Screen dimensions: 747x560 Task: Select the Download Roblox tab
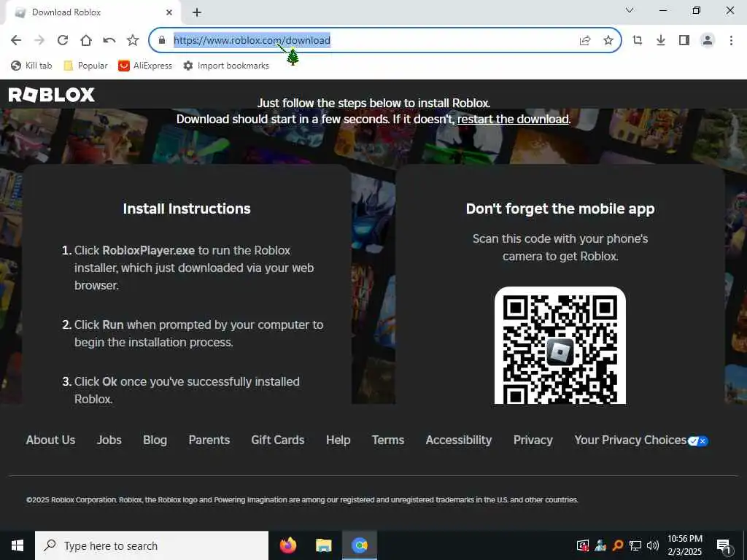pos(93,12)
